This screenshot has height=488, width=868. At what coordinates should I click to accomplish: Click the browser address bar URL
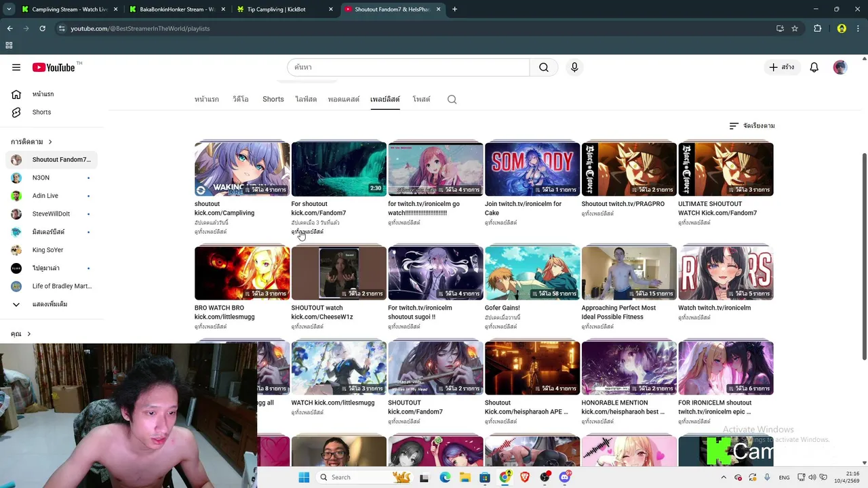point(140,28)
